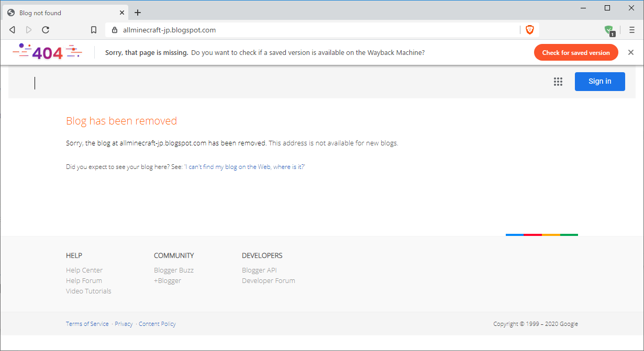This screenshot has height=351, width=644.
Task: Click the COMMUNITY footer heading
Action: coord(174,255)
